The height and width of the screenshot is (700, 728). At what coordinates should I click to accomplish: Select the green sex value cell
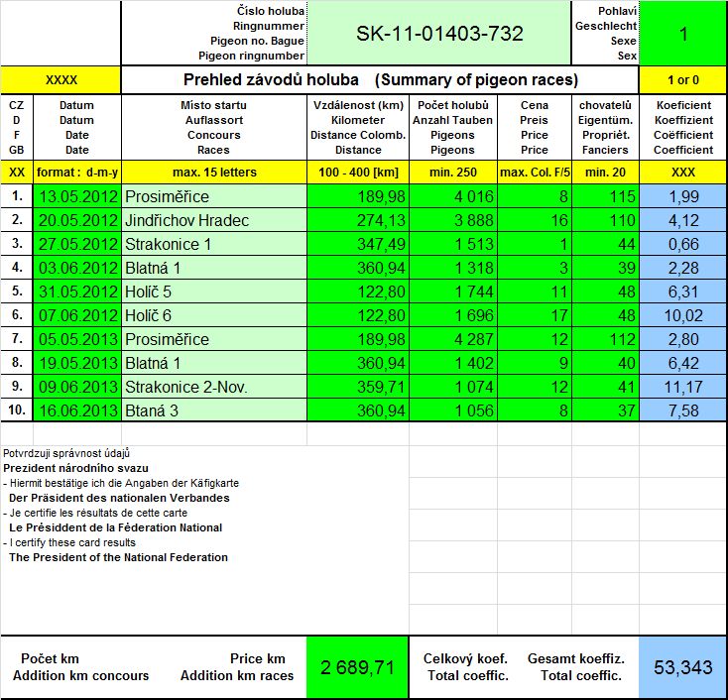click(x=682, y=34)
